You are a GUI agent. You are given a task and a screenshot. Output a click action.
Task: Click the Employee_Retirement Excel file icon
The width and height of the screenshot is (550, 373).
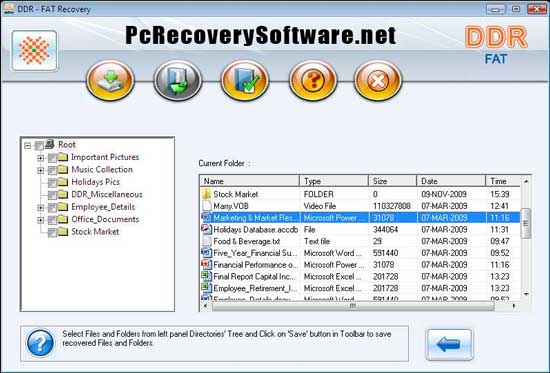point(207,288)
